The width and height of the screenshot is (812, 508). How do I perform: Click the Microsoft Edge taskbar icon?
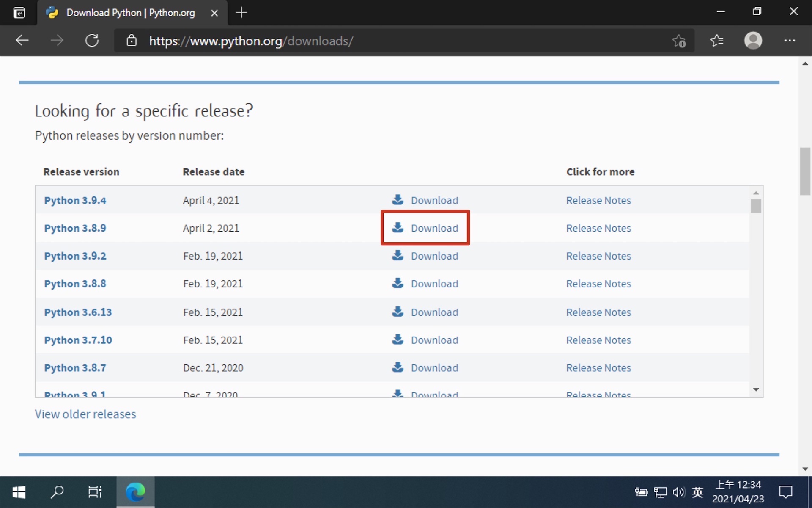(135, 492)
